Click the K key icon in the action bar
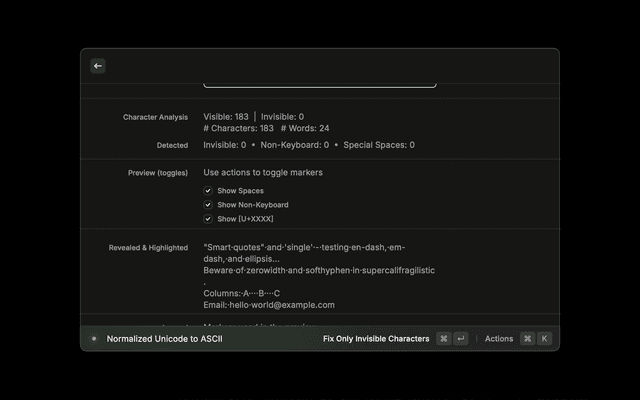Viewport: 640px width, 400px height. point(545,339)
